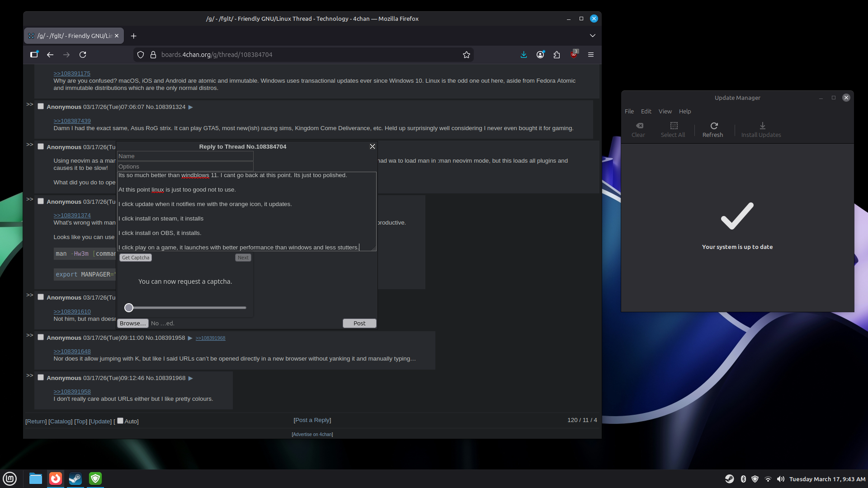The height and width of the screenshot is (488, 868).
Task: Click the uBlock Origin shield icon
Action: [574, 55]
